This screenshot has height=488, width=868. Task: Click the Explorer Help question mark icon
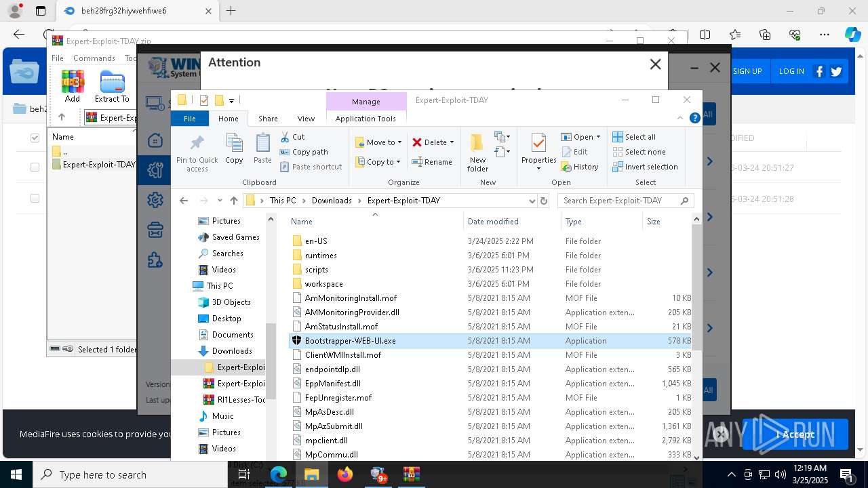pos(694,118)
